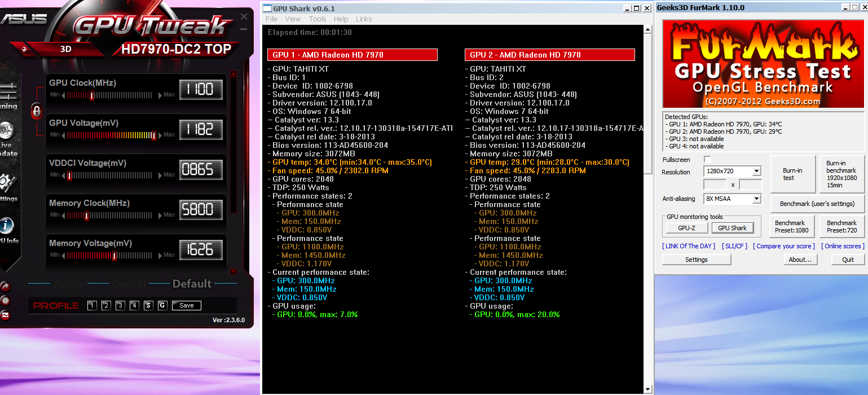Select profile slot 1 in GPU Tweak
This screenshot has height=395, width=868.
click(x=92, y=305)
